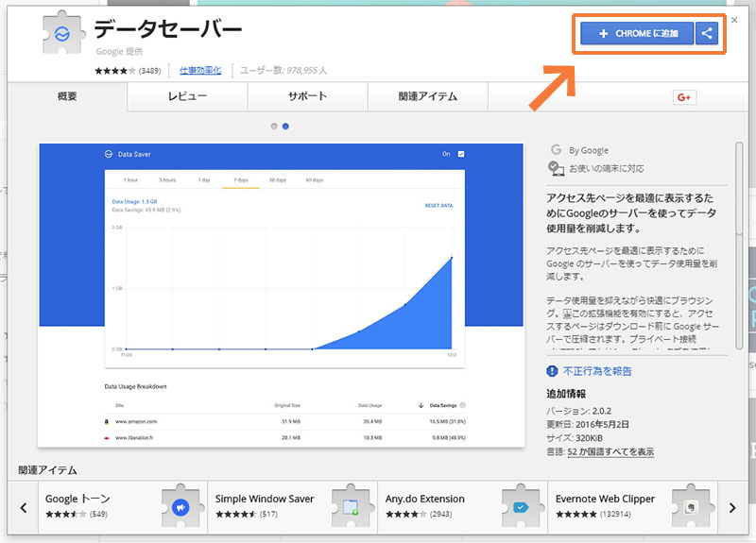
Task: Click the blue report abuse exclamation icon
Action: 552,371
